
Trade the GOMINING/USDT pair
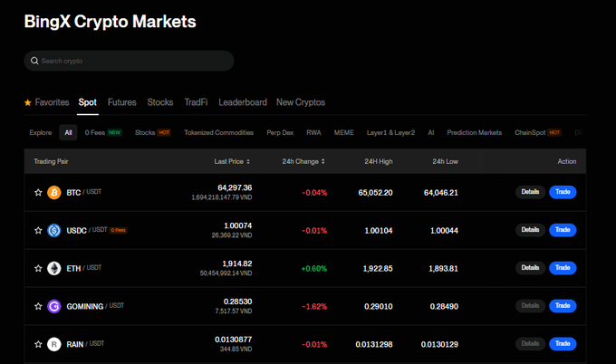563,306
